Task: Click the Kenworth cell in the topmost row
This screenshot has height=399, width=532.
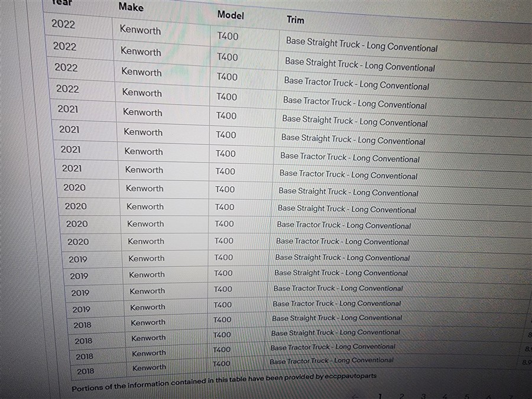Action: pyautogui.click(x=140, y=29)
